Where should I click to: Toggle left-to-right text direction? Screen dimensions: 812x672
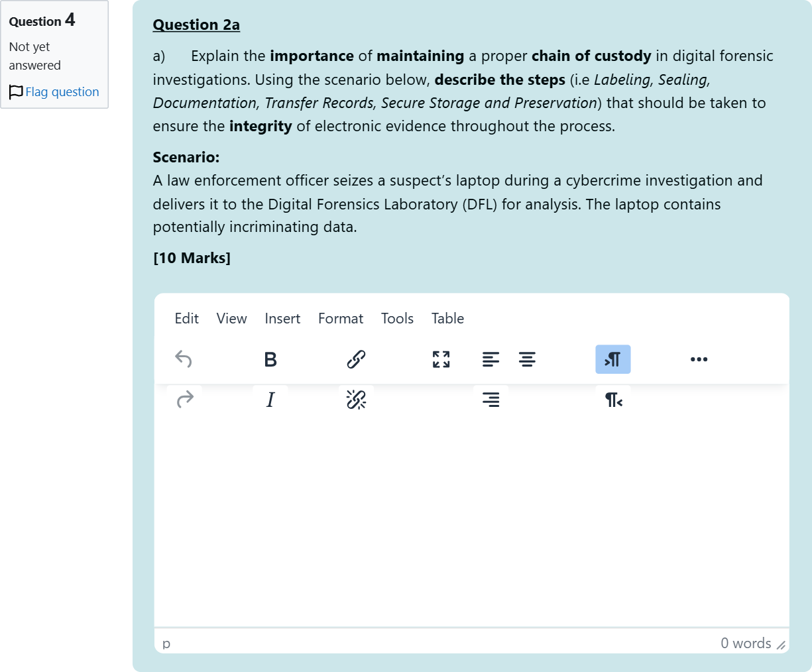(x=613, y=359)
